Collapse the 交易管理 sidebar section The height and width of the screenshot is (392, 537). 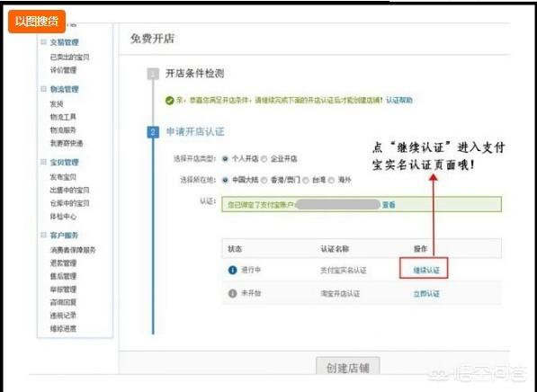coord(43,42)
